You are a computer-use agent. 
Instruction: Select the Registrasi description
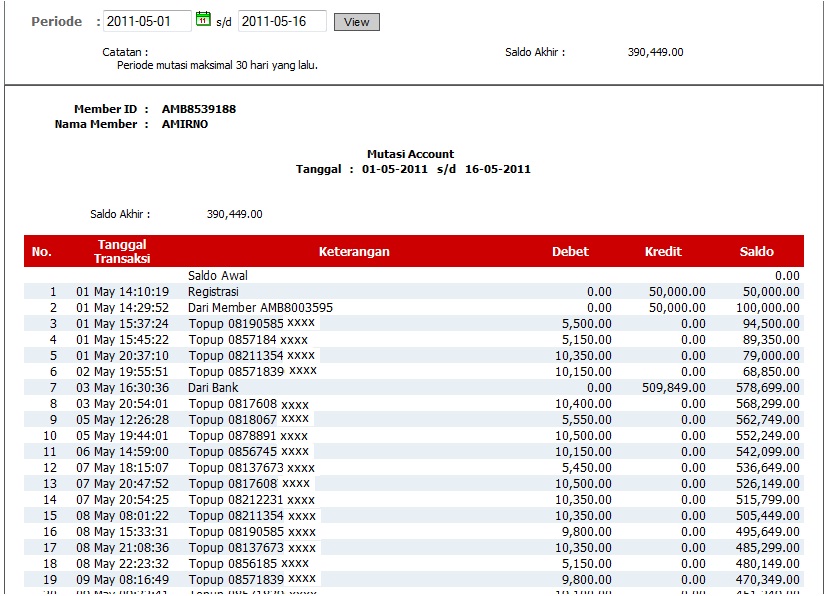point(213,292)
